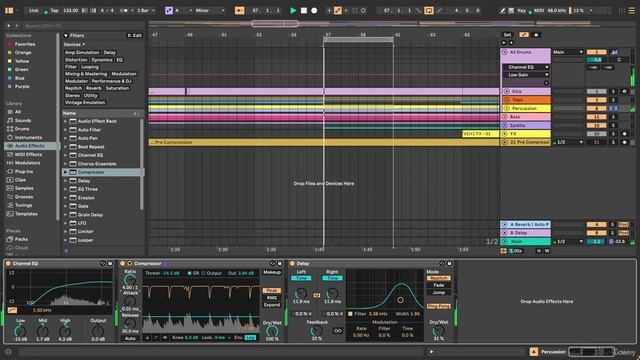Stop playback with the Stop button
This screenshot has width=640, height=360.
click(304, 11)
